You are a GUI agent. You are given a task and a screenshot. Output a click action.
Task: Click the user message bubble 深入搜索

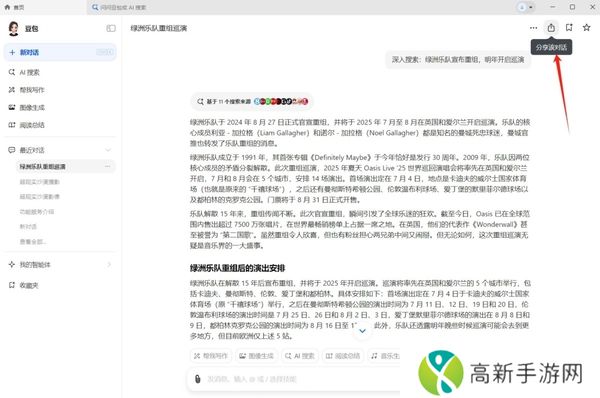[458, 60]
